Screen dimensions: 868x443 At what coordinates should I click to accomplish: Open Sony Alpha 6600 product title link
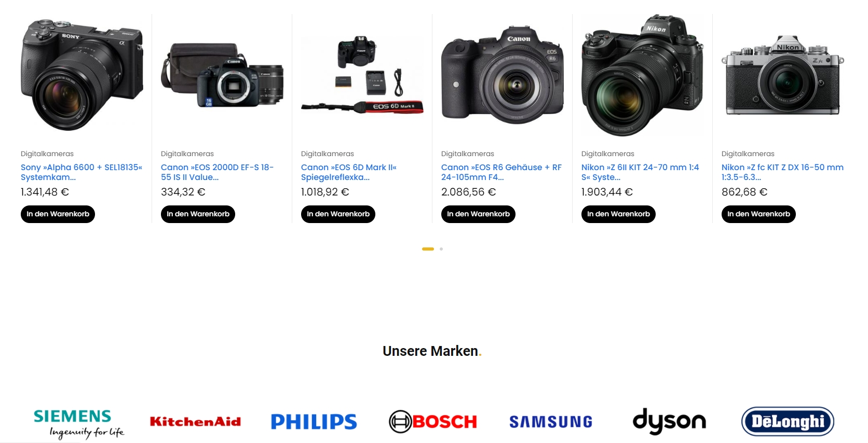82,172
